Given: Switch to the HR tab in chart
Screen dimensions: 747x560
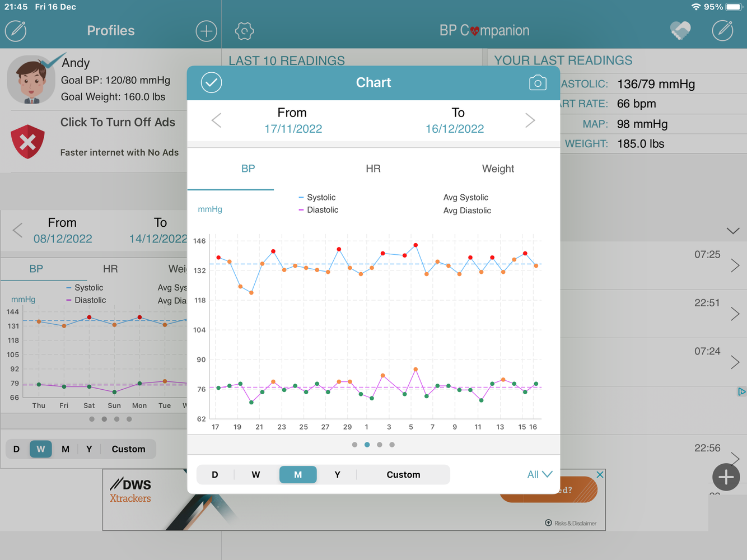Looking at the screenshot, I should click(373, 169).
